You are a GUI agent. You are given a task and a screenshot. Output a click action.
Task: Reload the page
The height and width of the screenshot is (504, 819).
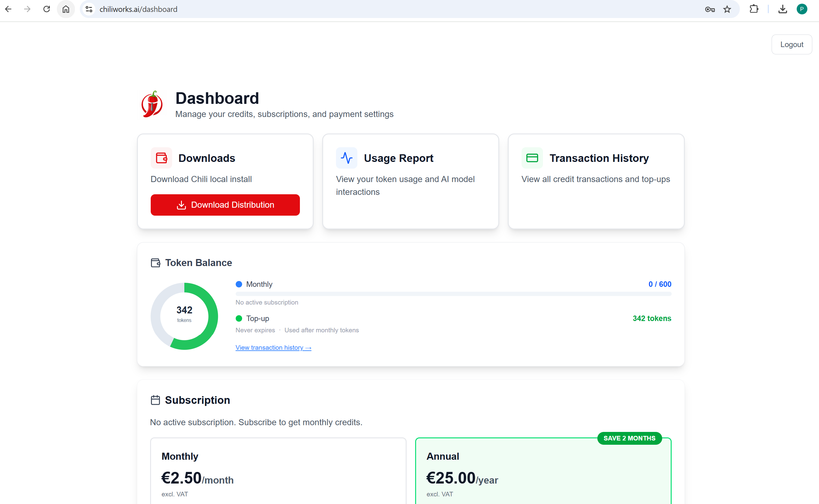click(46, 9)
